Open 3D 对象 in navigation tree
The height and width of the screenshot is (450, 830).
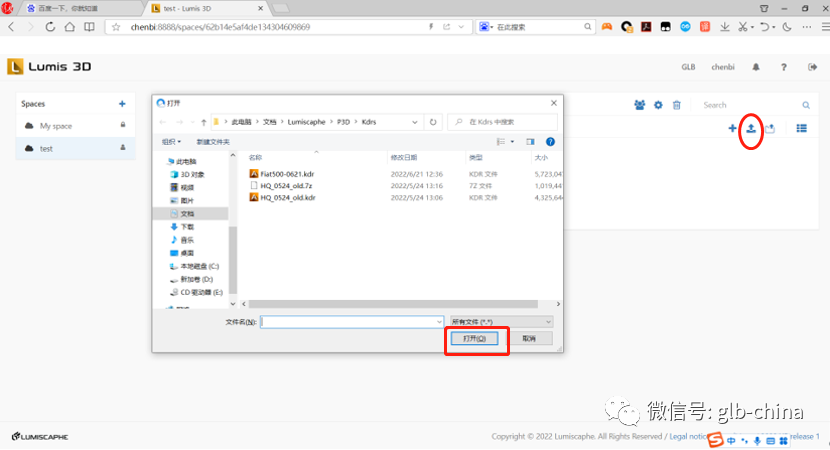pyautogui.click(x=193, y=174)
